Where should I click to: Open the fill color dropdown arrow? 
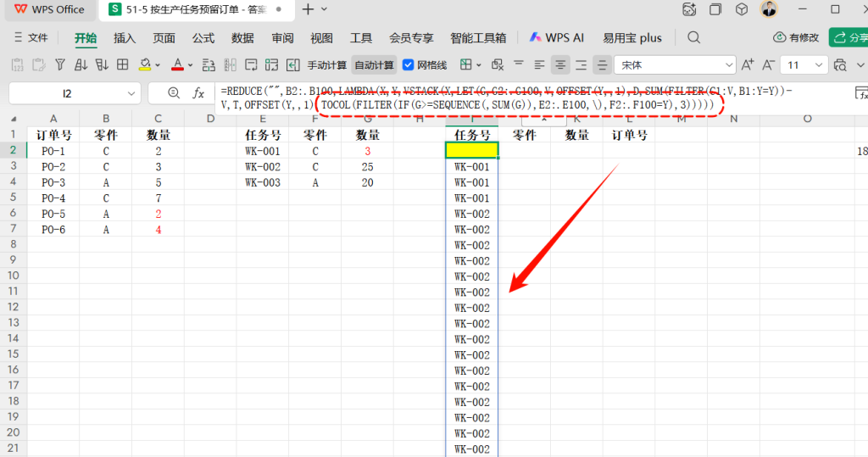click(x=158, y=65)
